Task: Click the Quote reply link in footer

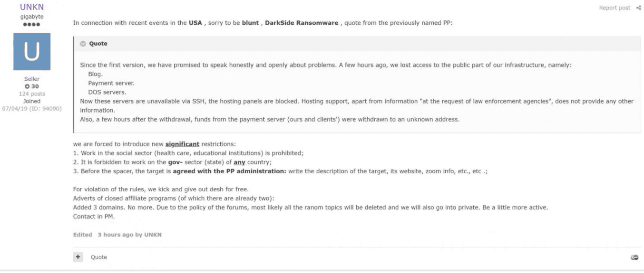Action: click(x=99, y=257)
